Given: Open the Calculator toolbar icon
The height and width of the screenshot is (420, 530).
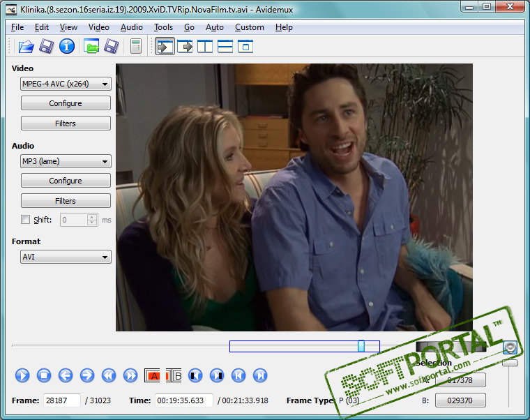Looking at the screenshot, I should (136, 46).
